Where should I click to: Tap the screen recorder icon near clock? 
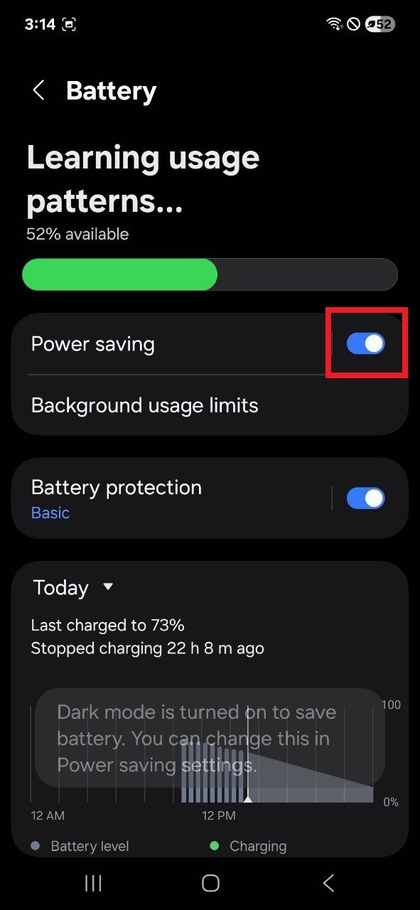68,24
